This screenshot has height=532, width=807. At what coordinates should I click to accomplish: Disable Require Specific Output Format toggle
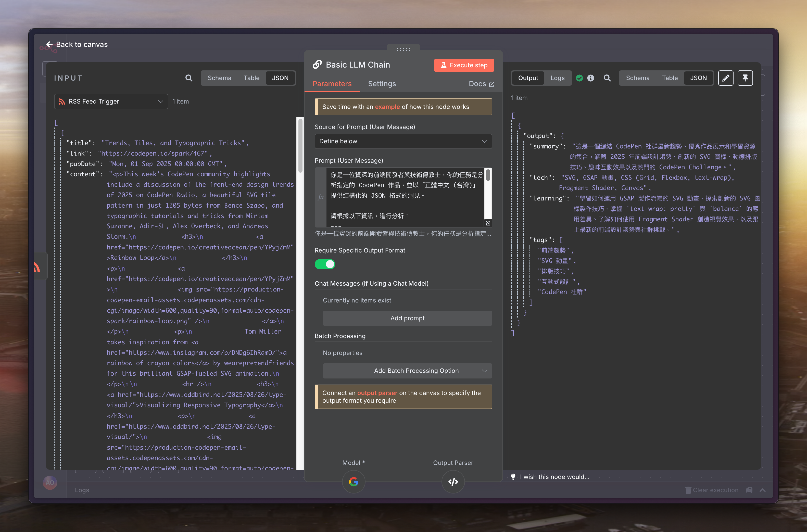(x=325, y=264)
